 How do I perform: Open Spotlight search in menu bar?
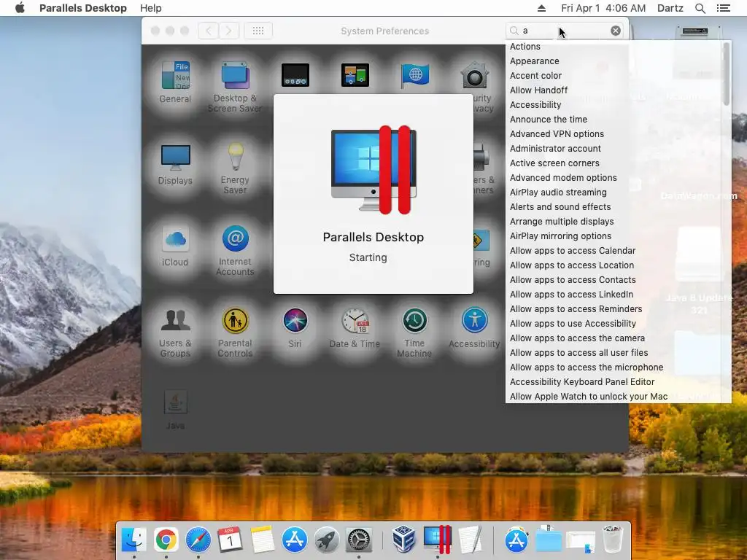click(700, 8)
